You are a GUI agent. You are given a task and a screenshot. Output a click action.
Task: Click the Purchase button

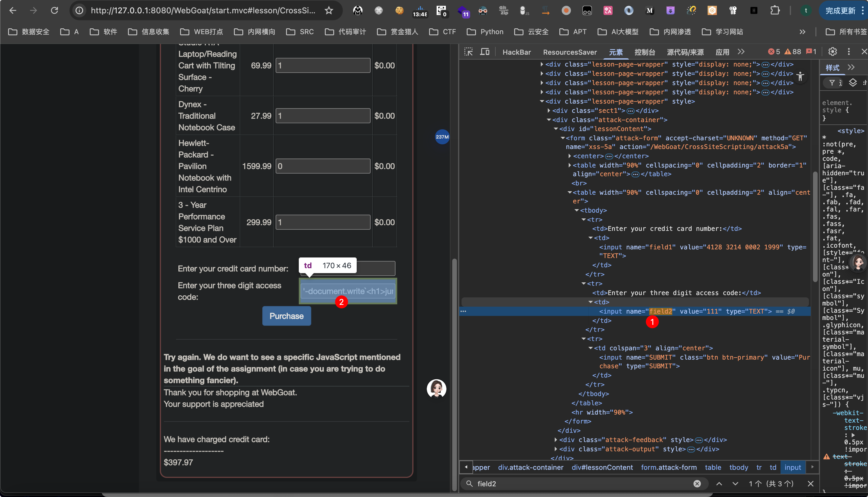point(287,316)
